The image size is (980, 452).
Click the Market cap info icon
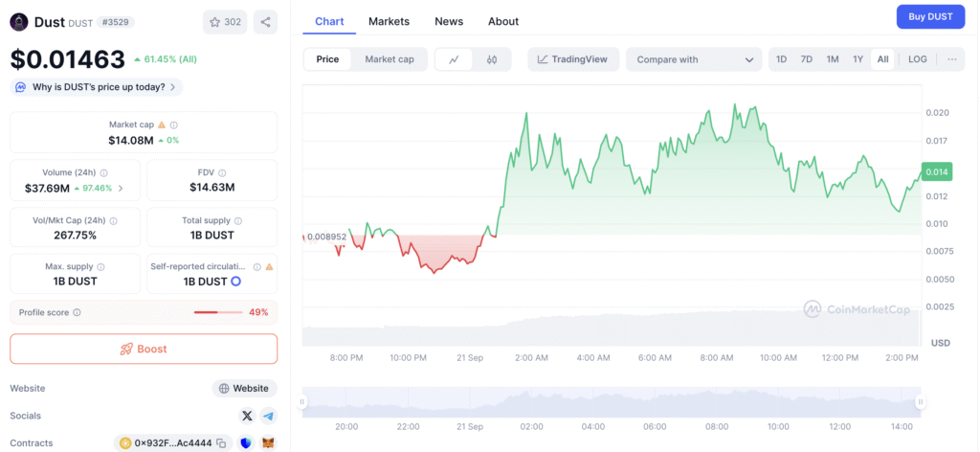[173, 124]
